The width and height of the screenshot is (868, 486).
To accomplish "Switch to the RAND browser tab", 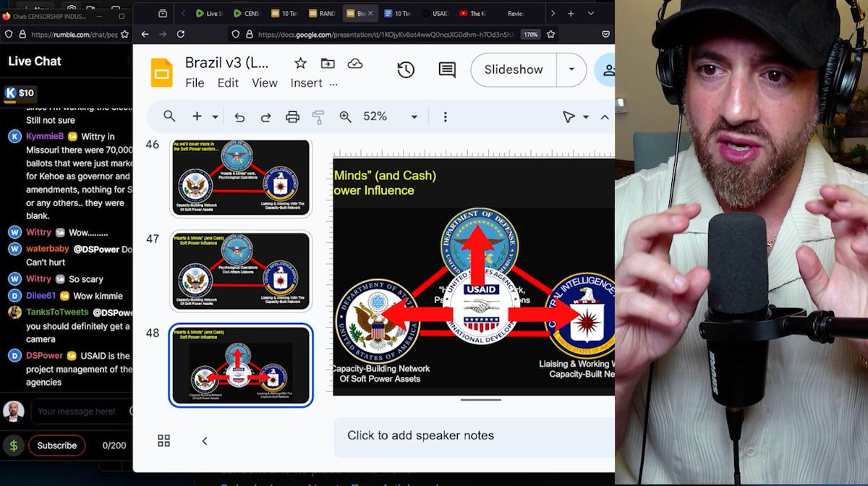I will (x=322, y=13).
